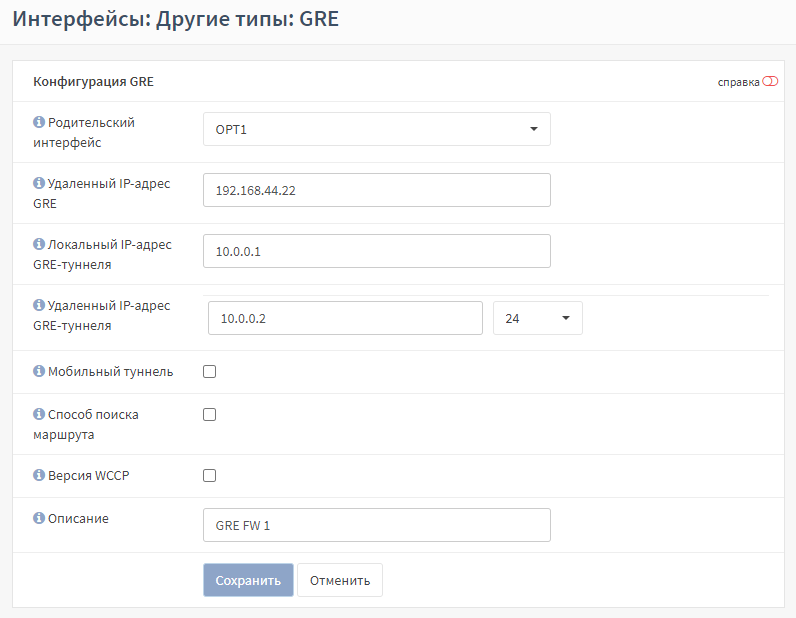Focus the 192.168.44.22 remote address field
Image resolution: width=796 pixels, height=618 pixels.
377,190
